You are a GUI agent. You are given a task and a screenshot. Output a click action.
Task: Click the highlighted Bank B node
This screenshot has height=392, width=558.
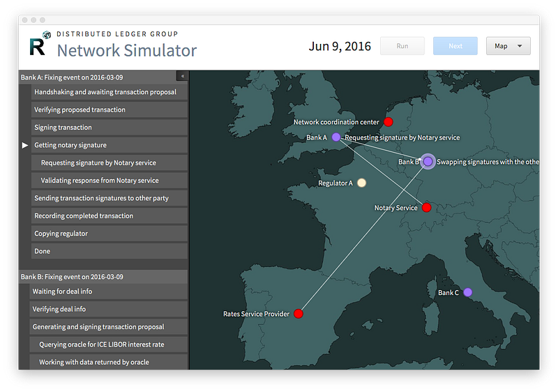(x=428, y=162)
